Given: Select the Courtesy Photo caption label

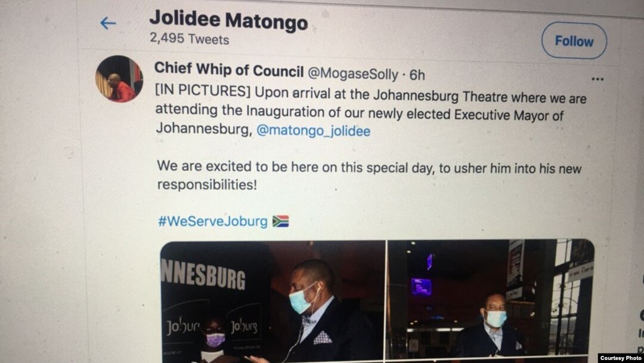Looking at the screenshot, I should [620, 358].
